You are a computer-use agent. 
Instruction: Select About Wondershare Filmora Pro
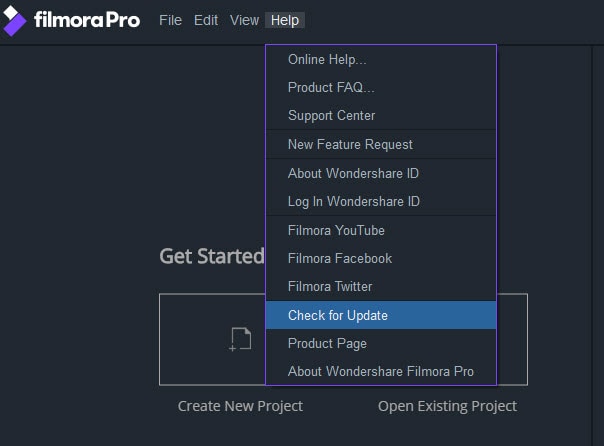[x=380, y=371]
